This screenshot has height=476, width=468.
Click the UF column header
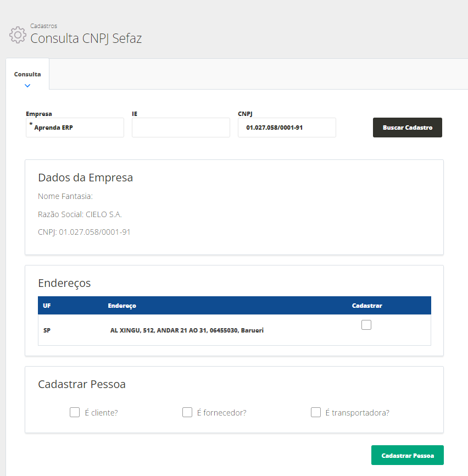tap(47, 306)
